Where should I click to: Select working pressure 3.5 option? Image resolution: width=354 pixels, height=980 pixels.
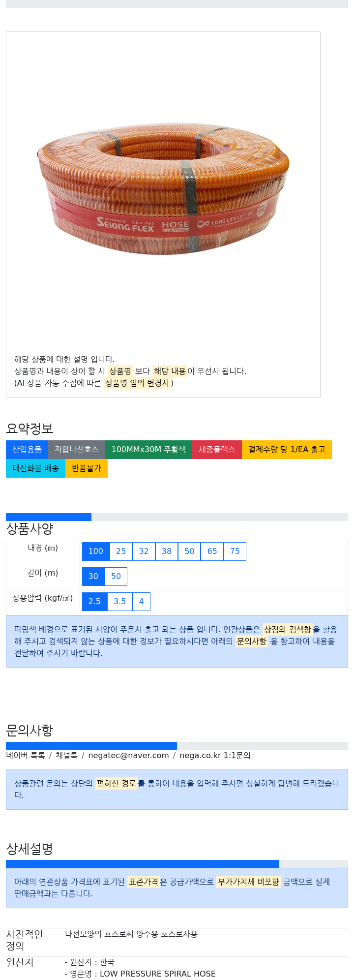pyautogui.click(x=120, y=602)
